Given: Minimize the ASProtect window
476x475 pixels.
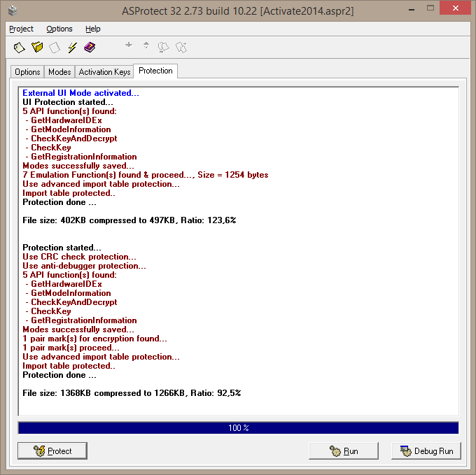Looking at the screenshot, I should pyautogui.click(x=412, y=9).
